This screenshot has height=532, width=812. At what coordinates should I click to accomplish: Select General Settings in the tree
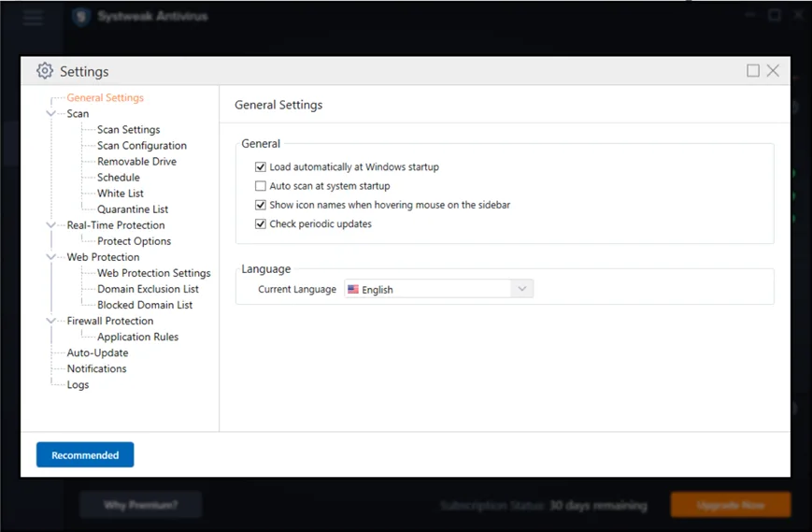pyautogui.click(x=106, y=97)
